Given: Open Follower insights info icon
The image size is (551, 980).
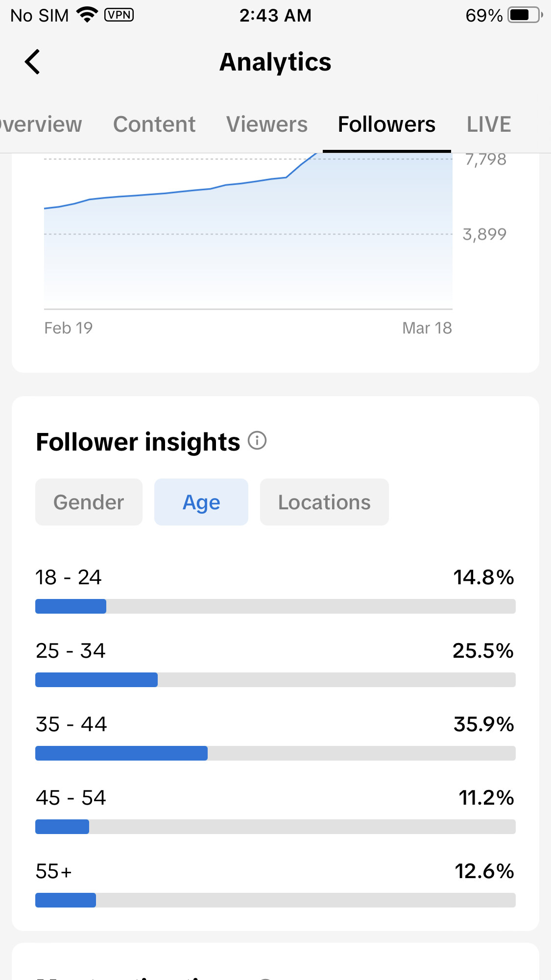Looking at the screenshot, I should click(x=257, y=441).
